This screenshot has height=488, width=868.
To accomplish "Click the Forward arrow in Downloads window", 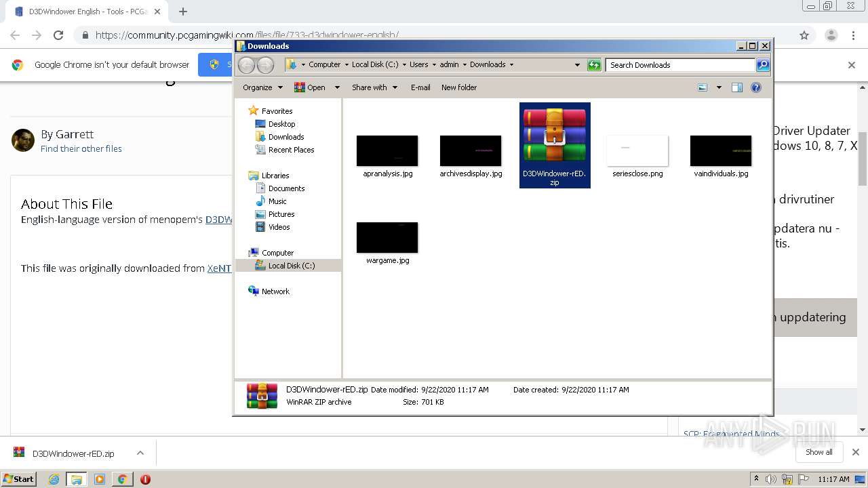I will 265,65.
